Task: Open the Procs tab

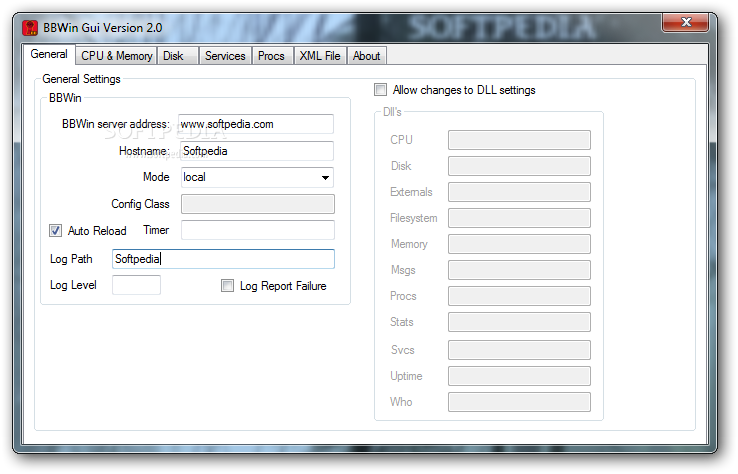Action: [273, 56]
